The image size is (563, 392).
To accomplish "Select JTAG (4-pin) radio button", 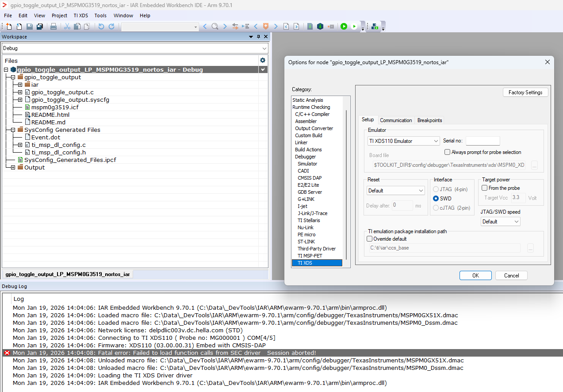I will 436,189.
